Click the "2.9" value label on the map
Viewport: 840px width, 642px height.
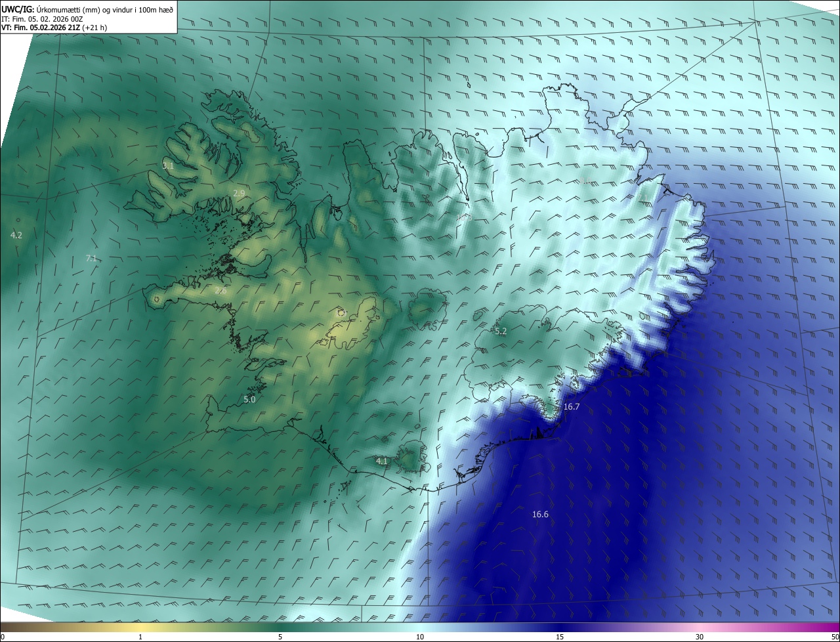click(239, 193)
